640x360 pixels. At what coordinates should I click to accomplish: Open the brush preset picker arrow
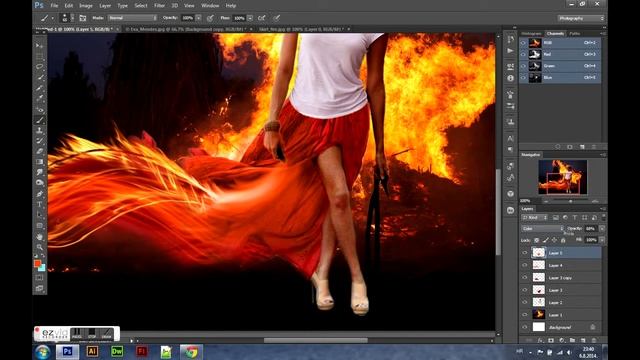73,18
